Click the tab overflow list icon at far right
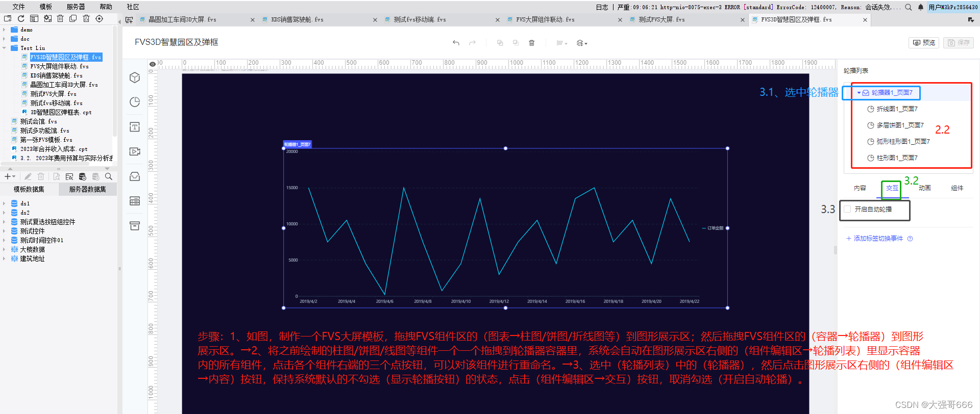 970,20
